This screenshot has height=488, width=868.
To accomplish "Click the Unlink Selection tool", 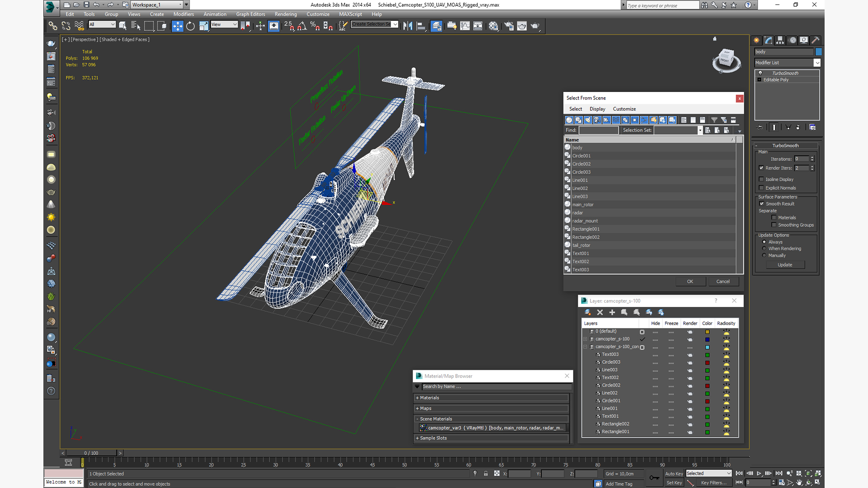I will coord(66,26).
